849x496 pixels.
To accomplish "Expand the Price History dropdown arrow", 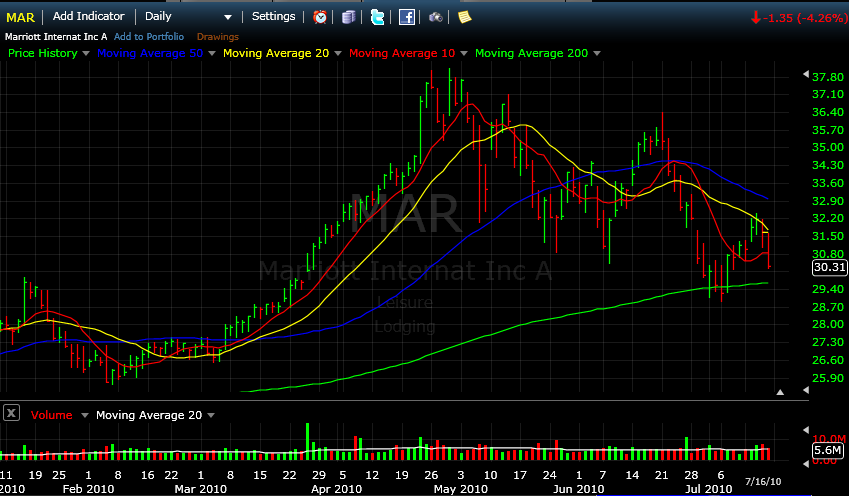I will pos(86,54).
